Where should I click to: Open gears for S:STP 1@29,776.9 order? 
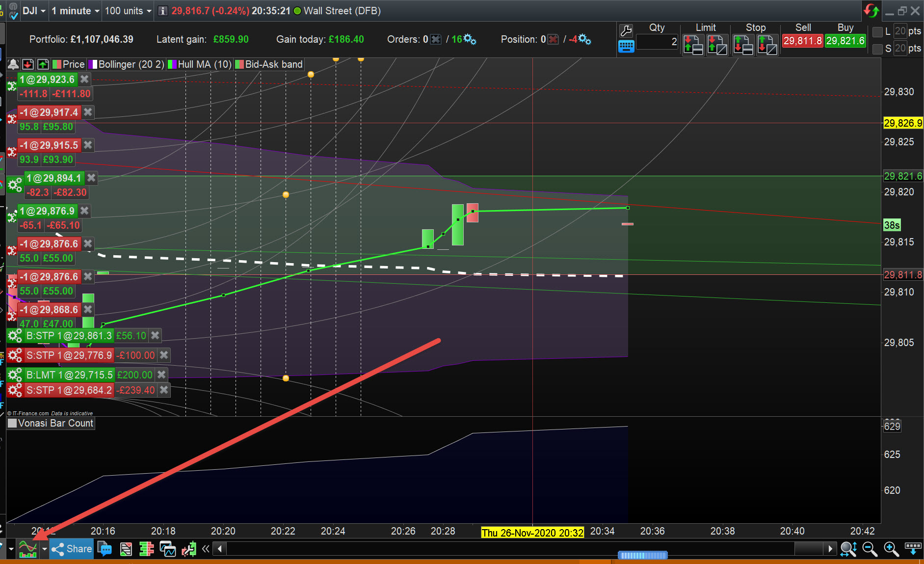pyautogui.click(x=15, y=355)
